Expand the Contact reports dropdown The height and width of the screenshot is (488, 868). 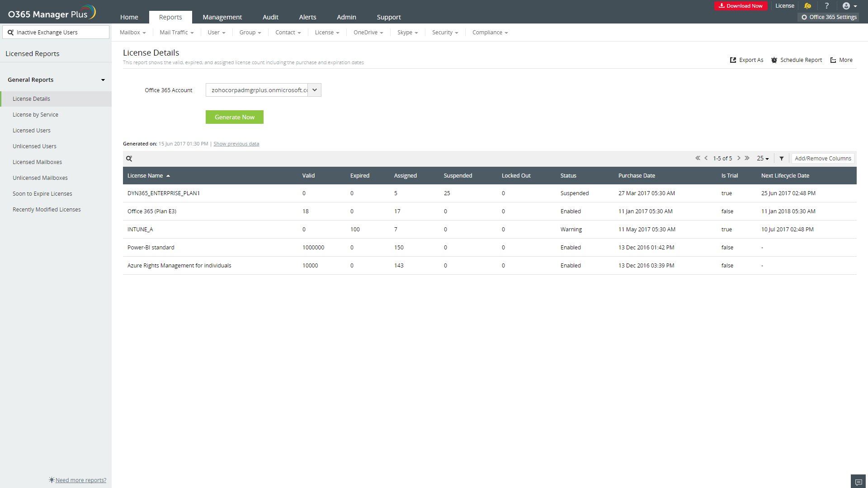tap(288, 33)
